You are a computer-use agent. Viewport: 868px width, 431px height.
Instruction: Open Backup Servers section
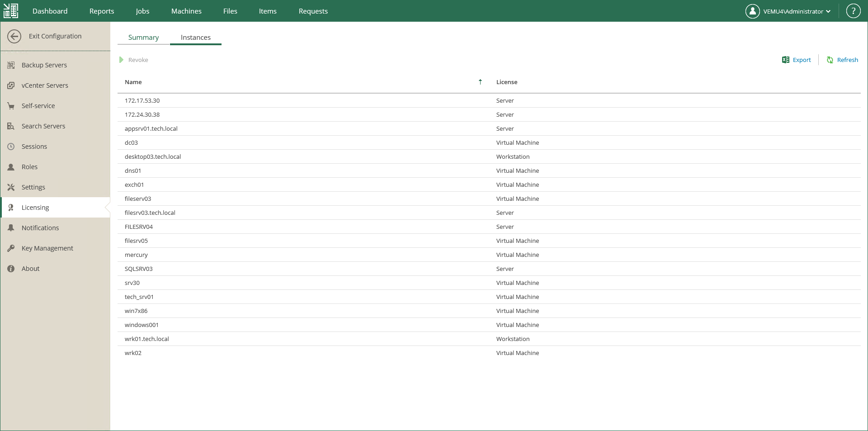55,65
